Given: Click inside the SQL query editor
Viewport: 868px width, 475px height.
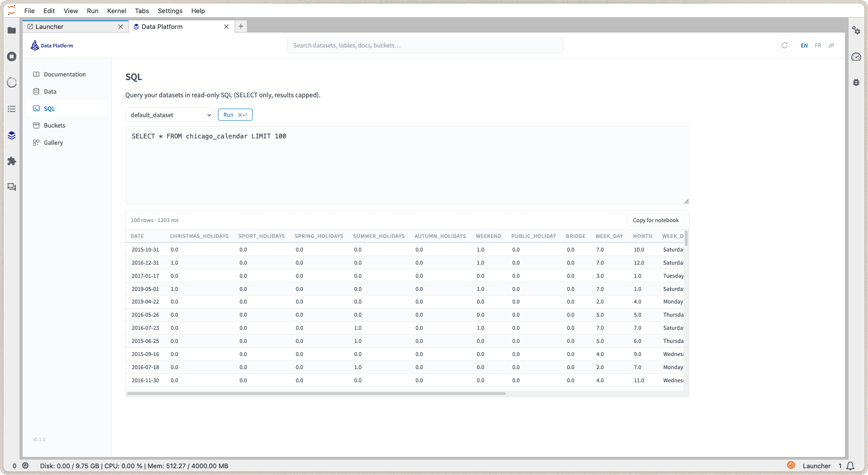Looking at the screenshot, I should [407, 165].
